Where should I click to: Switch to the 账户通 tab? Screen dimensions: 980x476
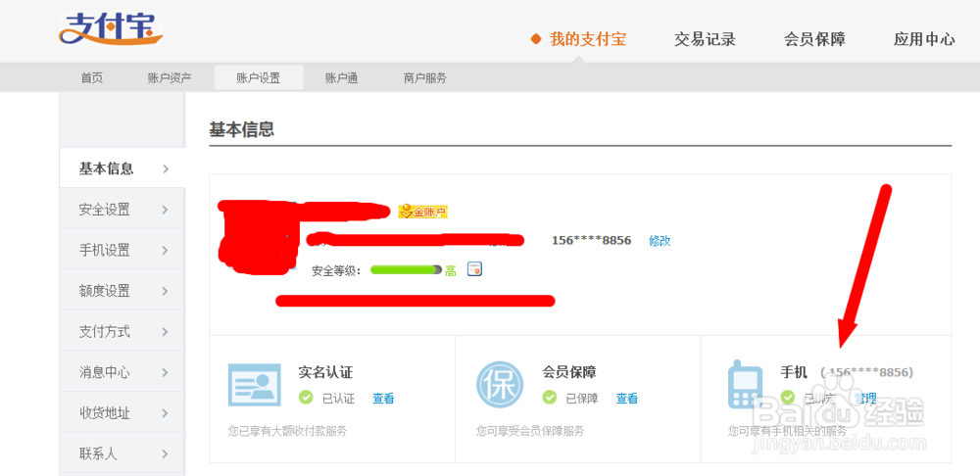point(341,78)
